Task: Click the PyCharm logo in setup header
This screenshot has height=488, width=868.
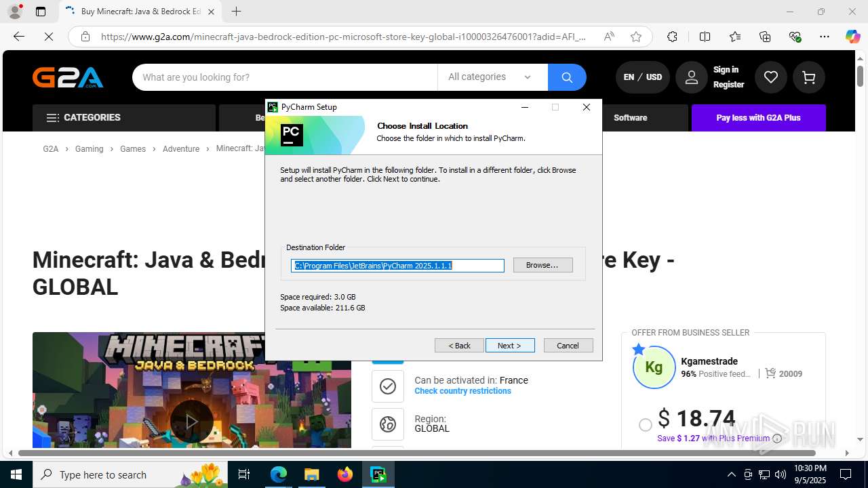Action: 292,135
